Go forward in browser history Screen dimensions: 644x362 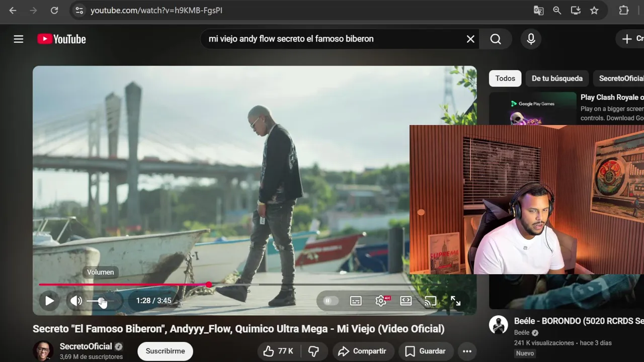pyautogui.click(x=34, y=11)
